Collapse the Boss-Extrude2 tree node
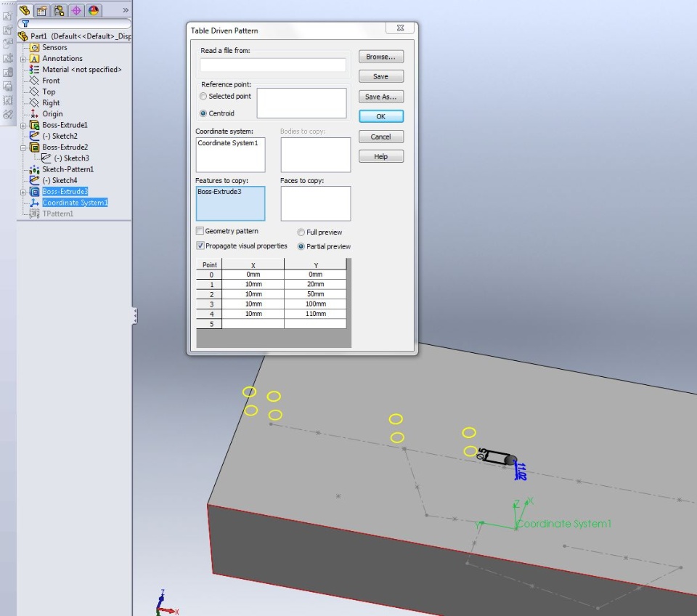The width and height of the screenshot is (697, 616). 23,147
